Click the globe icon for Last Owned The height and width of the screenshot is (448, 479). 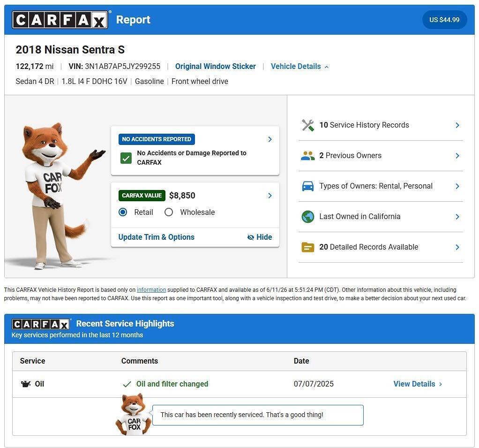point(307,217)
